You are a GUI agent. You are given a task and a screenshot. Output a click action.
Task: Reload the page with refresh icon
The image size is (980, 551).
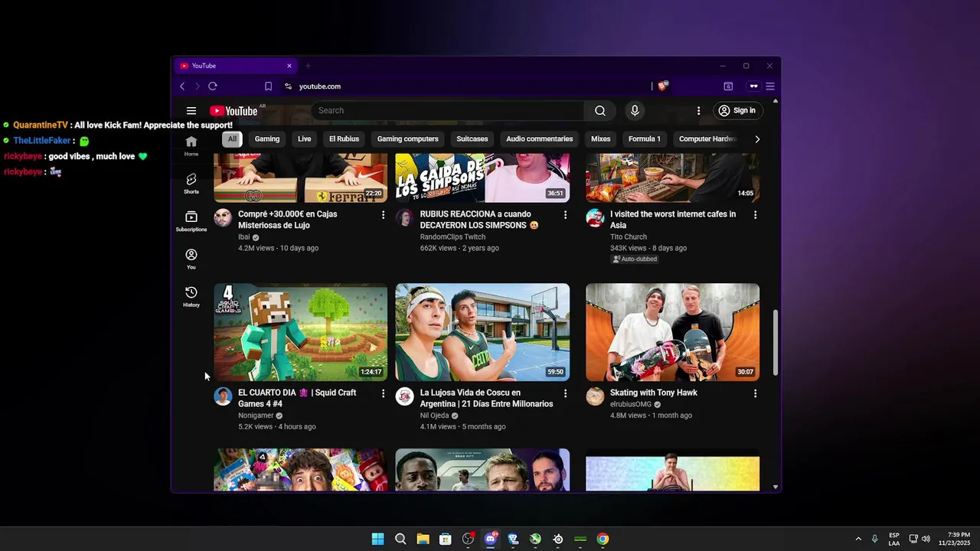pyautogui.click(x=213, y=86)
